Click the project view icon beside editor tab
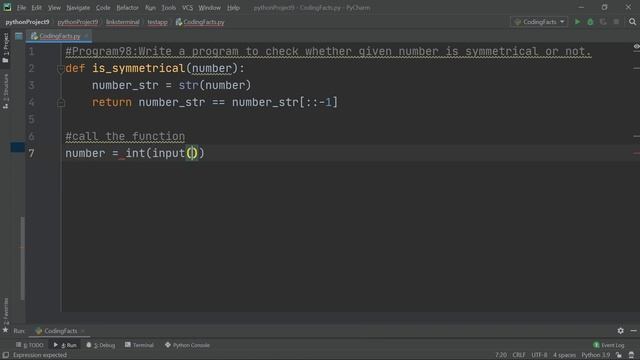640x360 pixels. point(19,36)
